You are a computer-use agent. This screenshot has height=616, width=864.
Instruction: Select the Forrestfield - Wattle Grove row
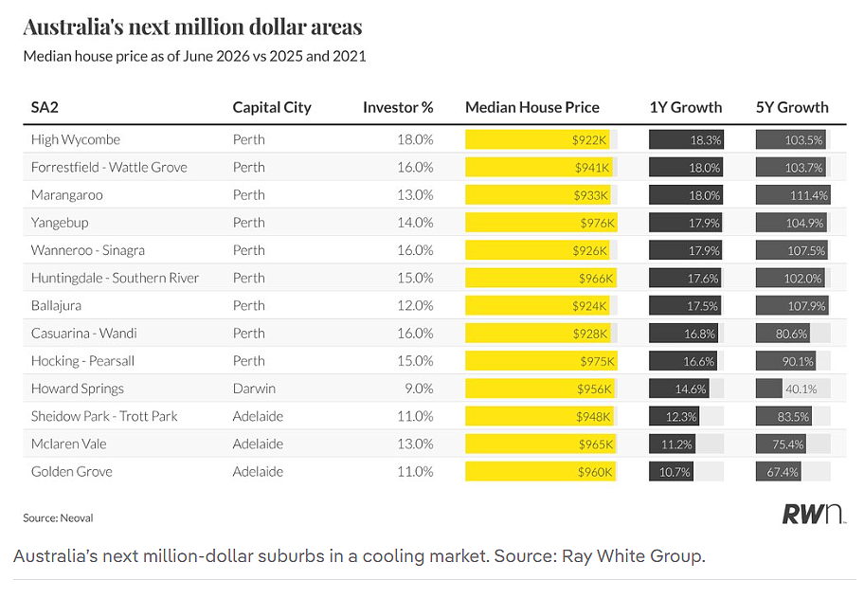click(x=434, y=168)
